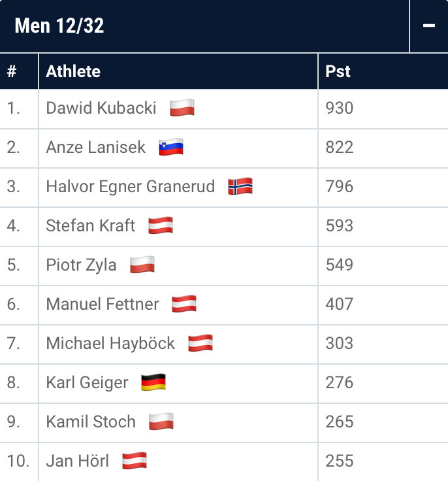Click Austria flag beside Manuel Fettner
This screenshot has height=481, width=448.
point(184,304)
